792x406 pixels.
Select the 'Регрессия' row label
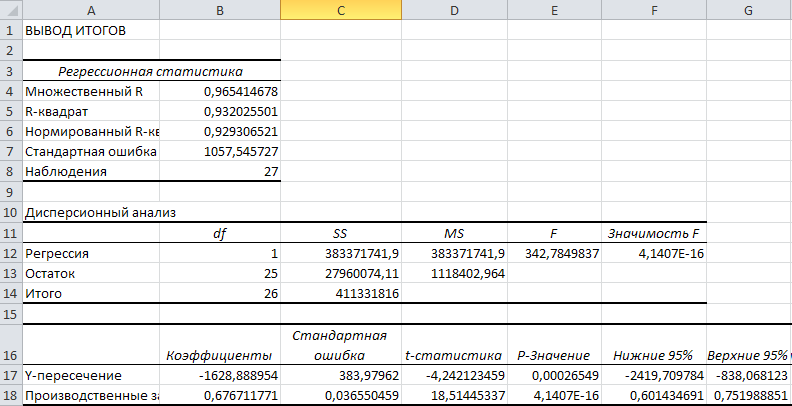[x=91, y=253]
